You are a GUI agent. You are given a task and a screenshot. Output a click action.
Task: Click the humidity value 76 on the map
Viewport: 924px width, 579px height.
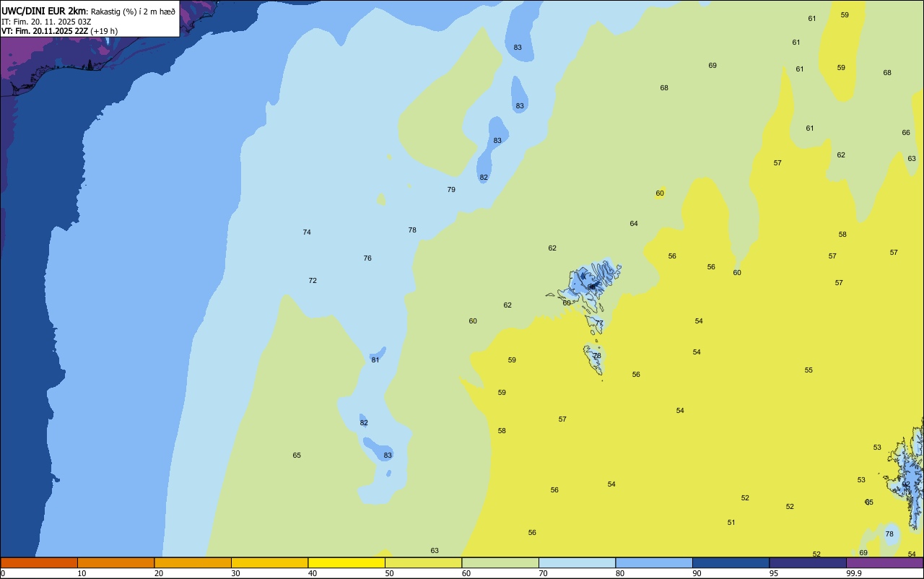(x=367, y=258)
